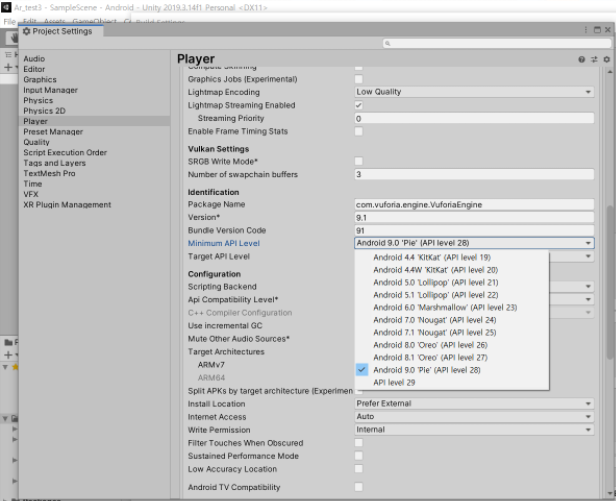Open Preset Manager settings
Screen dimensions: 616x501
click(53, 132)
